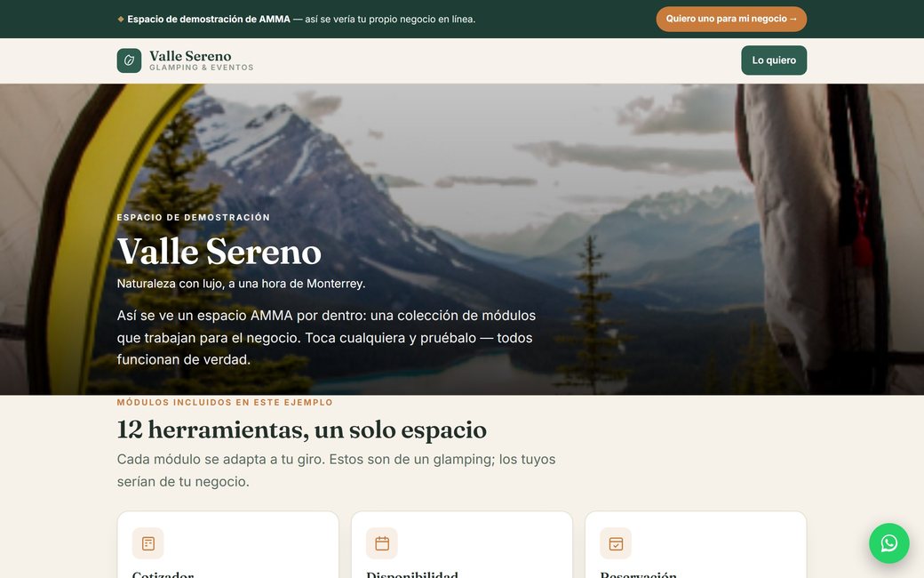Click "Cada módulo se adapta a tu giro" description

336,470
